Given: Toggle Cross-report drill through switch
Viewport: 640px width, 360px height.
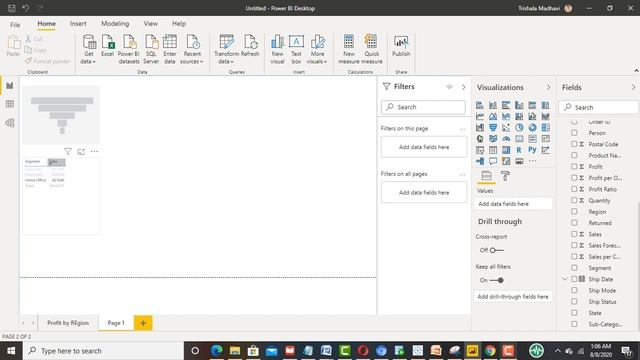Looking at the screenshot, I should tap(497, 250).
